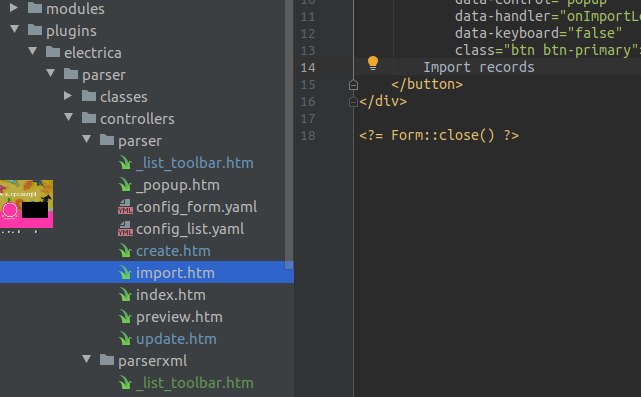Open config_list.yaml file
The height and width of the screenshot is (397, 641).
pos(190,229)
